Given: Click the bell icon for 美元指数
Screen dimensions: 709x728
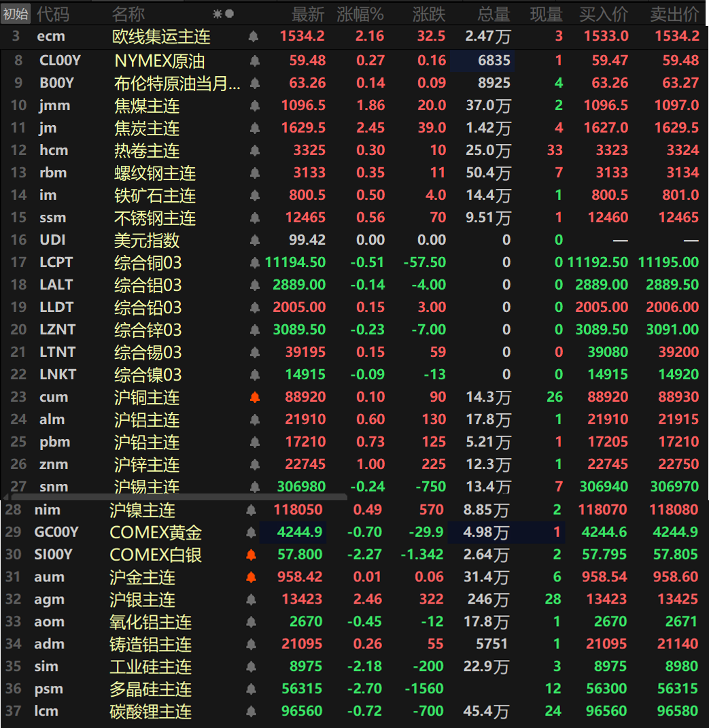Looking at the screenshot, I should point(255,241).
